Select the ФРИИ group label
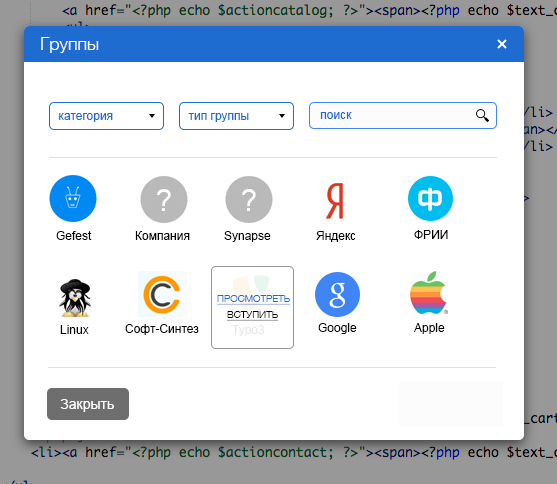The height and width of the screenshot is (484, 557). click(431, 235)
